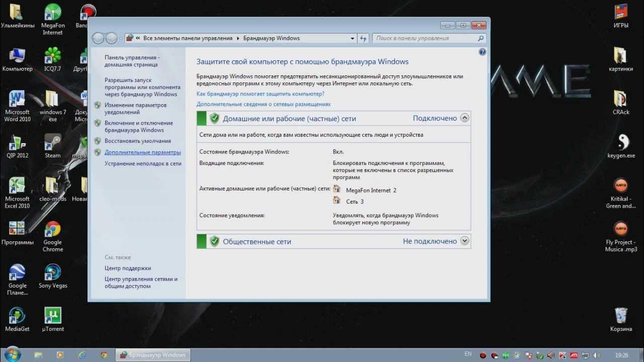Select the картинки folder on desktop
644x362 pixels.
[621, 59]
